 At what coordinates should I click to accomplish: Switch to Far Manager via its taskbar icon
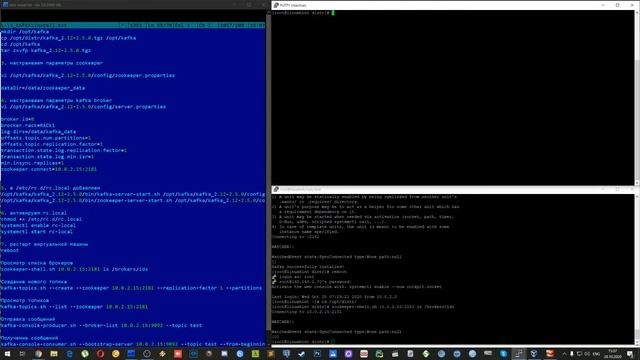pyautogui.click(x=131, y=354)
